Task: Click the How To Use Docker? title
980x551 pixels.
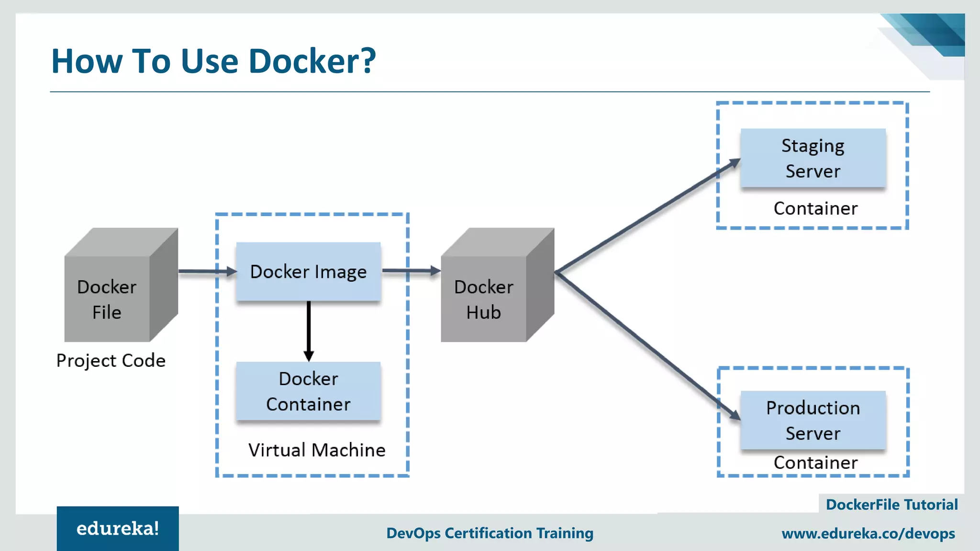Action: point(213,61)
